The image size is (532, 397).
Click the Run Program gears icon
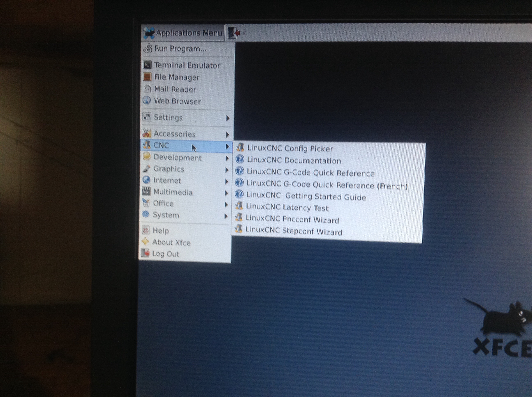click(148, 49)
